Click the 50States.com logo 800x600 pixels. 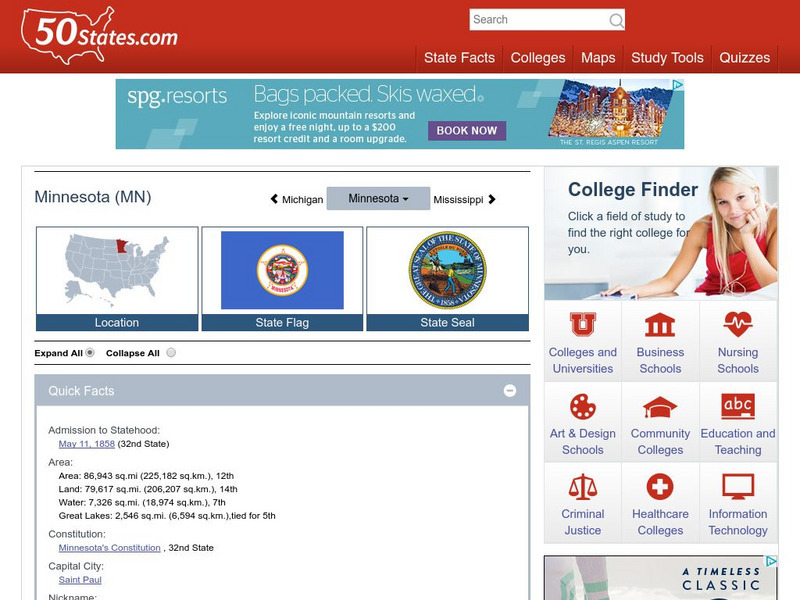click(x=99, y=35)
